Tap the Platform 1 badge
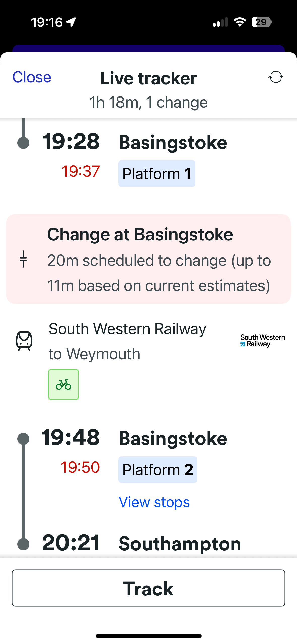 [x=157, y=174]
